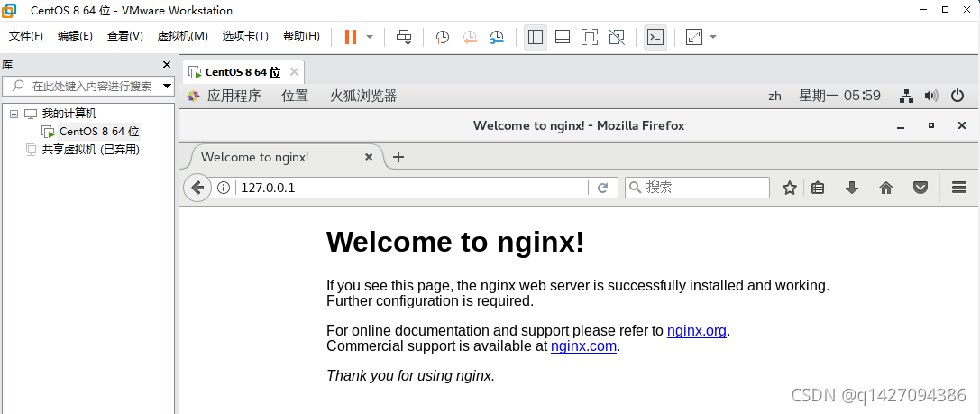Click the zh input language indicator
The height and width of the screenshot is (414, 980).
pyautogui.click(x=775, y=96)
